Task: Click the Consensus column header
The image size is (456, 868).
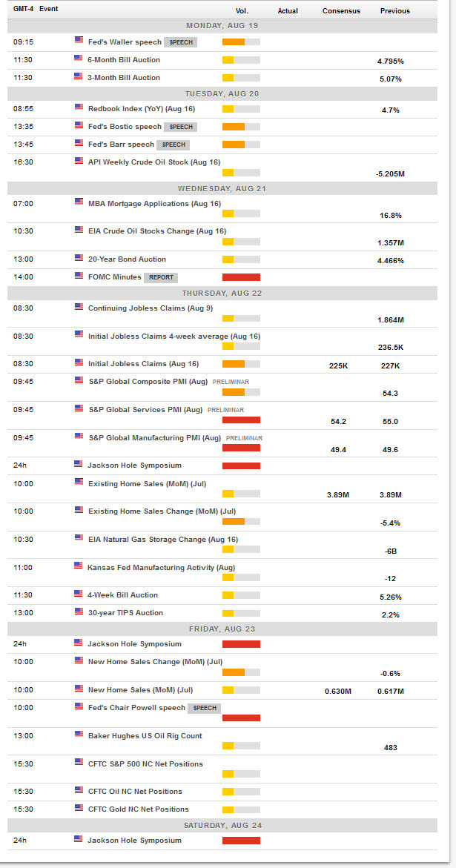Action: 342,10
